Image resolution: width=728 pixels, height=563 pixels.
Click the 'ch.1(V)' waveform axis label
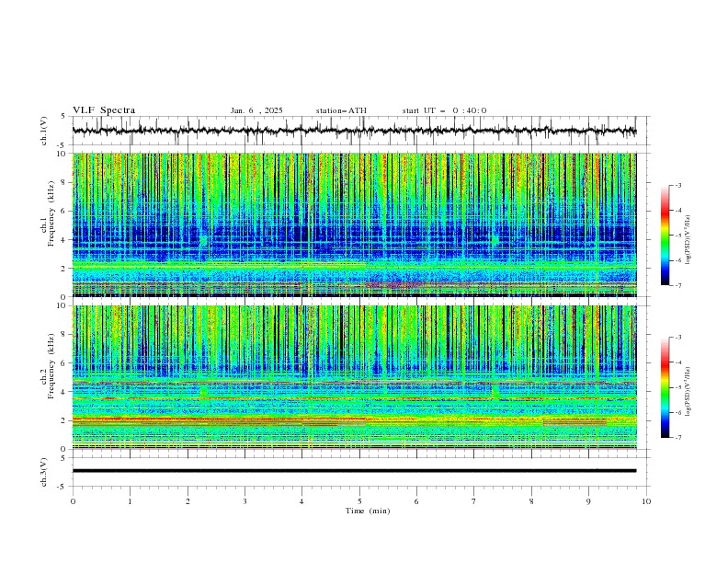point(44,131)
